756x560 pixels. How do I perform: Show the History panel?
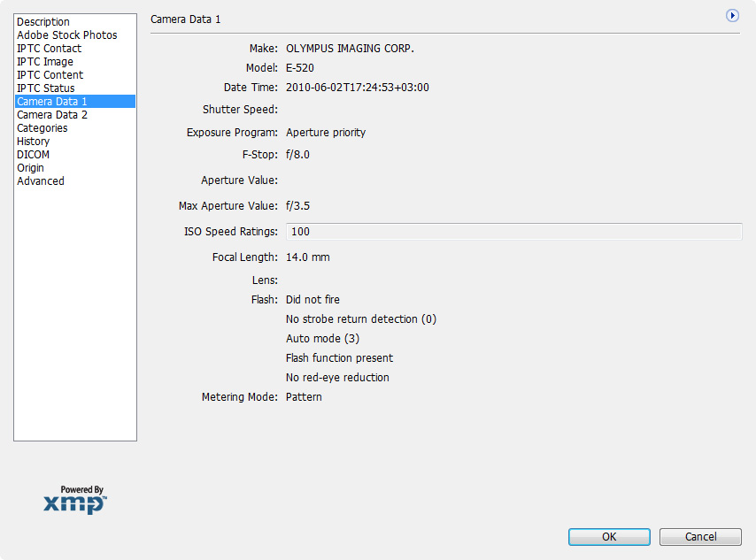[33, 142]
